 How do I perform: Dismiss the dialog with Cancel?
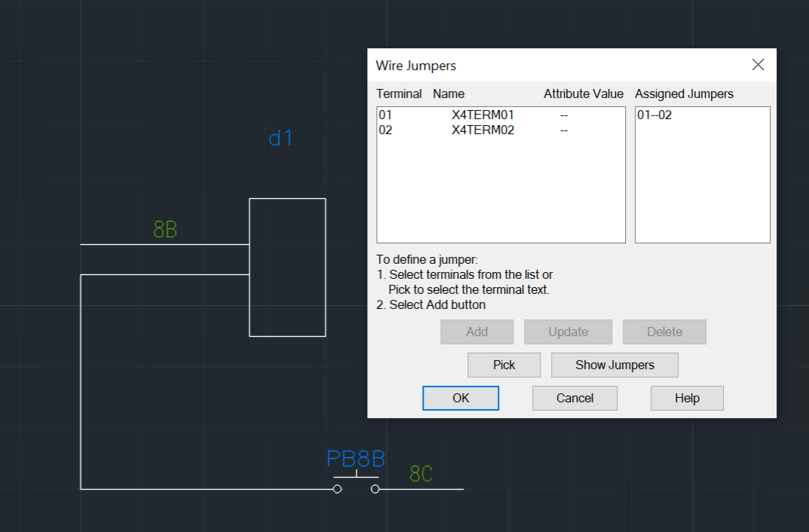(575, 398)
